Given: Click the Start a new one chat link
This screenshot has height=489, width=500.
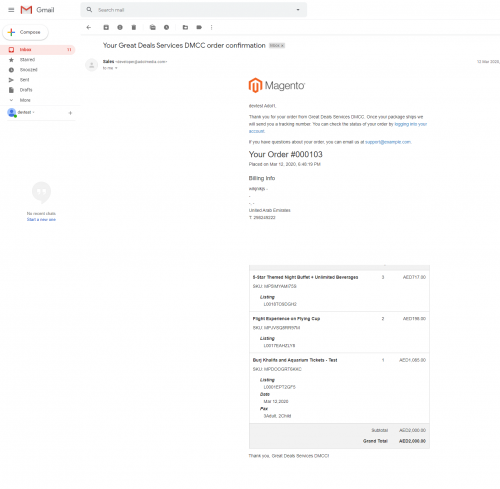Looking at the screenshot, I should pos(41,219).
